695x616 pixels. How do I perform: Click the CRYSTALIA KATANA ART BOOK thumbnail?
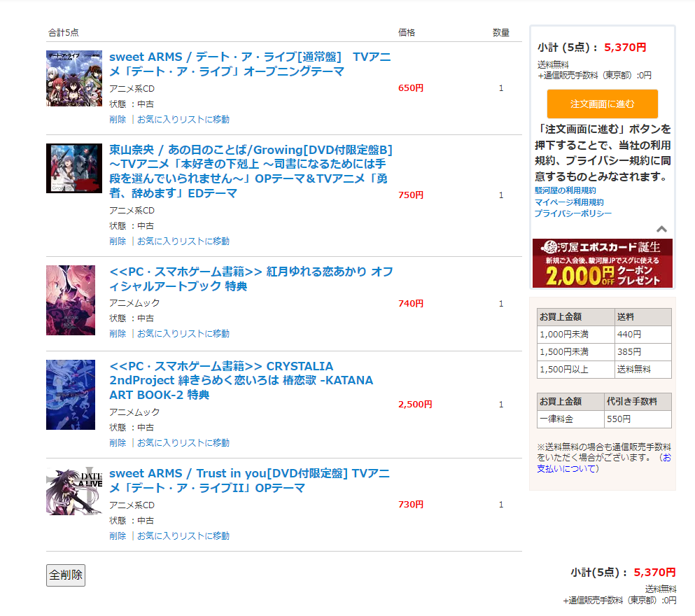71,394
